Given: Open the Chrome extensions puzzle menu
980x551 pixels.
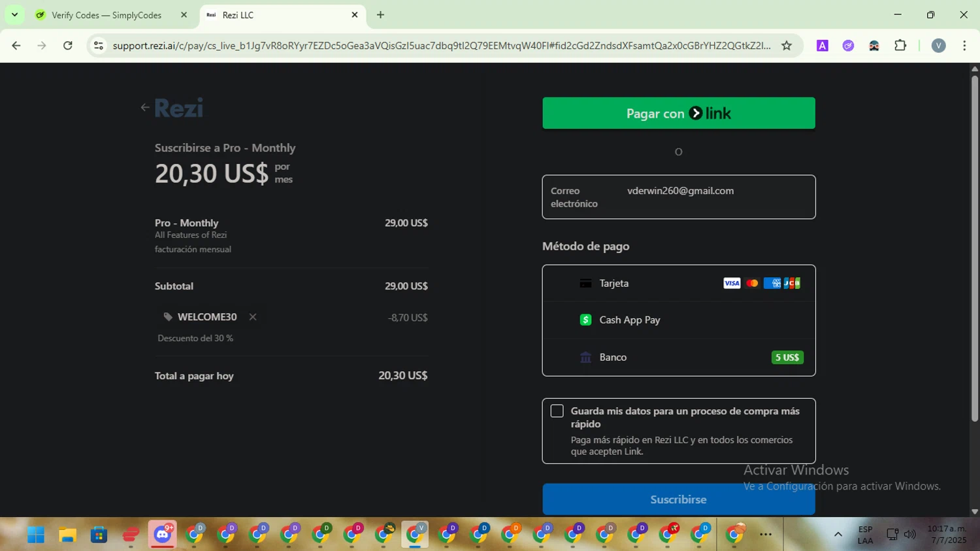Looking at the screenshot, I should (900, 46).
